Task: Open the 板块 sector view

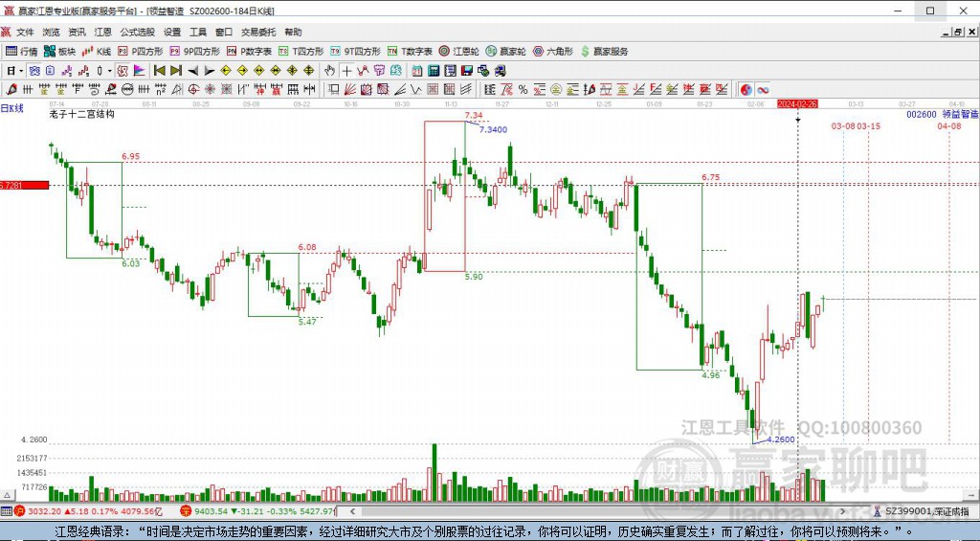Action: coord(60,52)
